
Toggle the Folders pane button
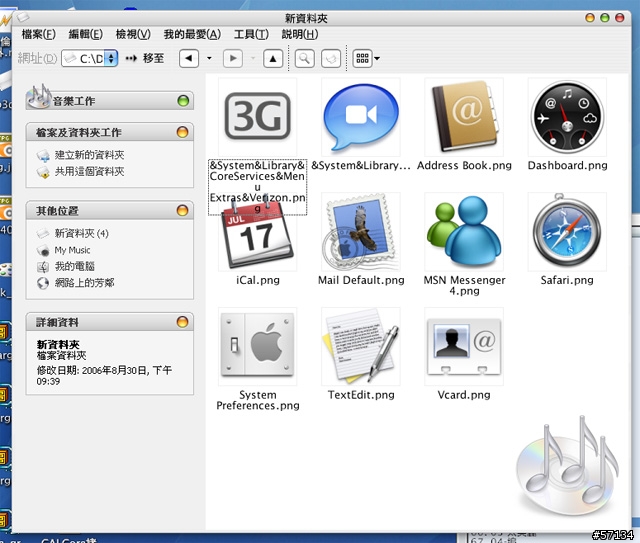coord(331,58)
